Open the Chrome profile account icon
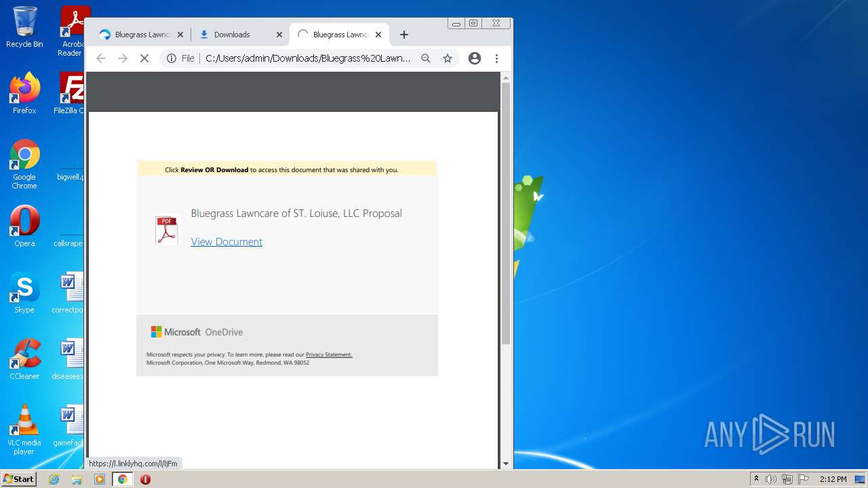Image resolution: width=868 pixels, height=488 pixels. pyautogui.click(x=475, y=58)
